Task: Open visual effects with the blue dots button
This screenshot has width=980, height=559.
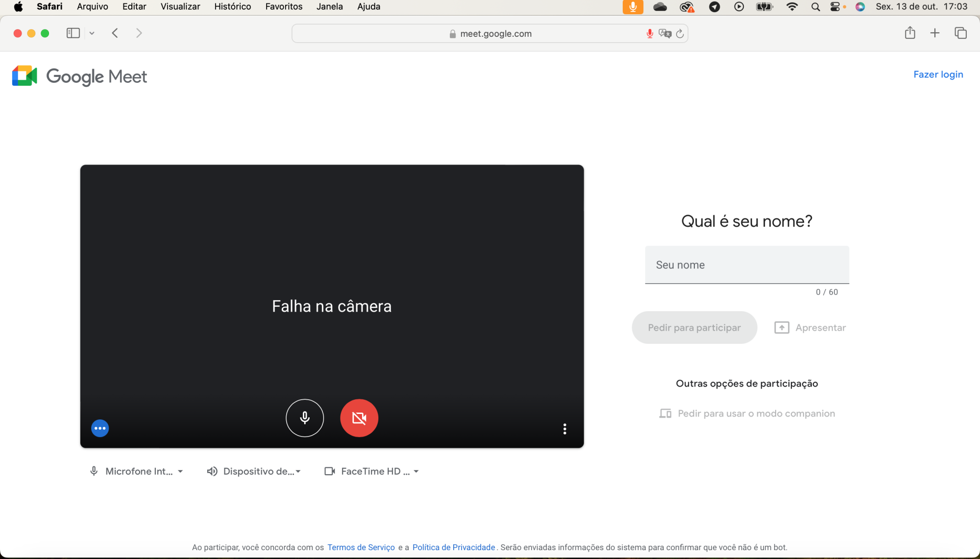Action: tap(100, 428)
